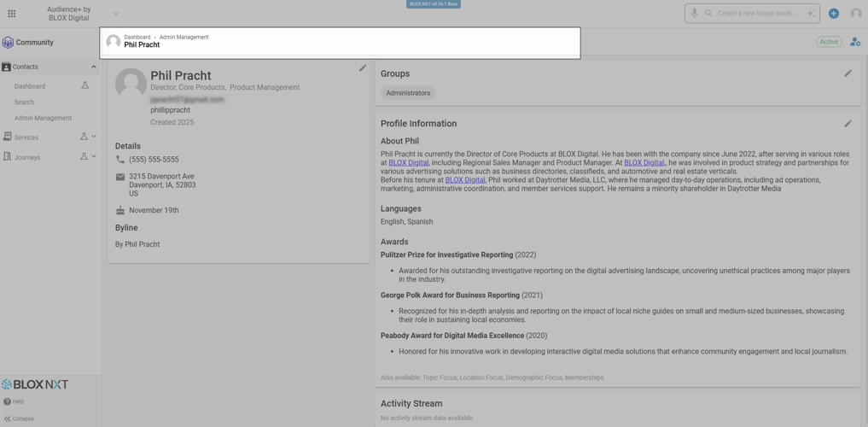Viewport: 868px width, 427px height.
Task: Click the BLOX Digital link after 'Before his tenure'
Action: [465, 180]
